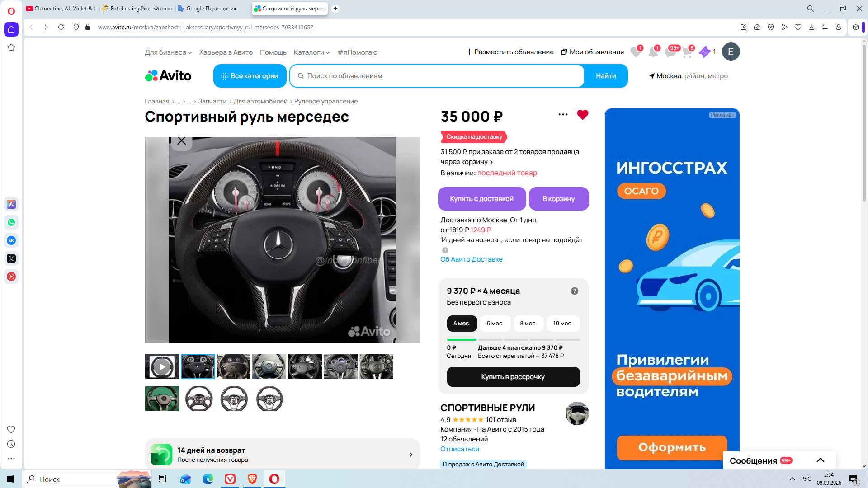Click the installment help question mark icon
Image resolution: width=868 pixels, height=488 pixels.
coord(574,291)
